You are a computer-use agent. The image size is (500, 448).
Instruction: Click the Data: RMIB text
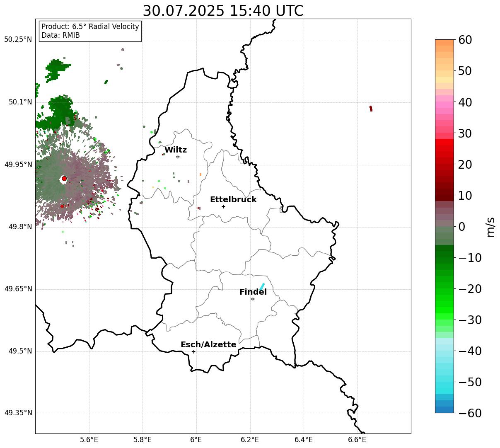(60, 35)
